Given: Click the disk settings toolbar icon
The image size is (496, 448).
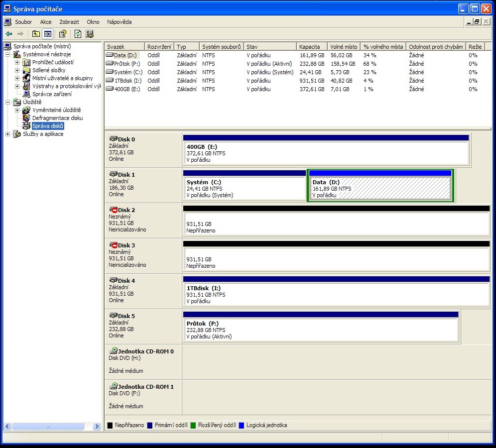Looking at the screenshot, I should 90,34.
